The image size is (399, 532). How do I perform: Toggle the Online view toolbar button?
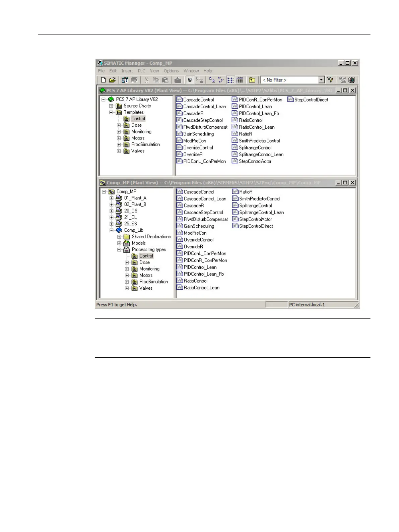190,80
